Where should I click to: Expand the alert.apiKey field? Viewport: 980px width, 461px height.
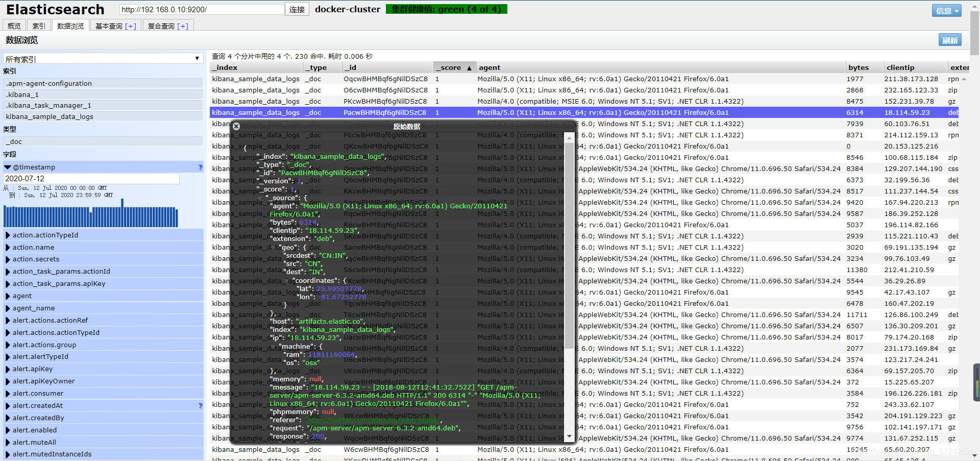click(x=8, y=369)
